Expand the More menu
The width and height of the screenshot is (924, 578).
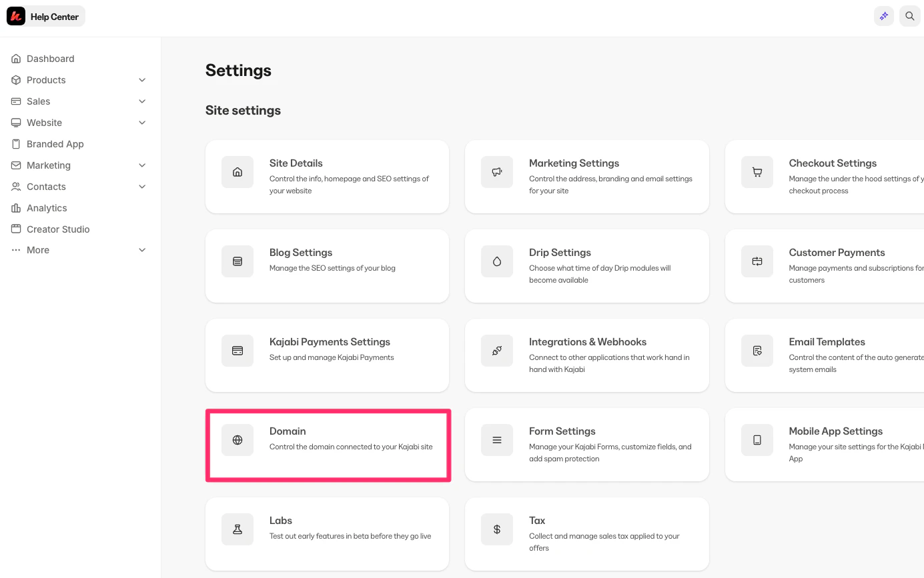[x=142, y=250]
